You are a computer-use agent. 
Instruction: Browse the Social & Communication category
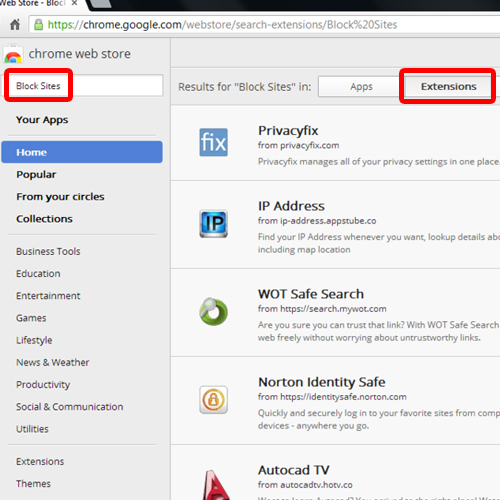click(x=70, y=407)
